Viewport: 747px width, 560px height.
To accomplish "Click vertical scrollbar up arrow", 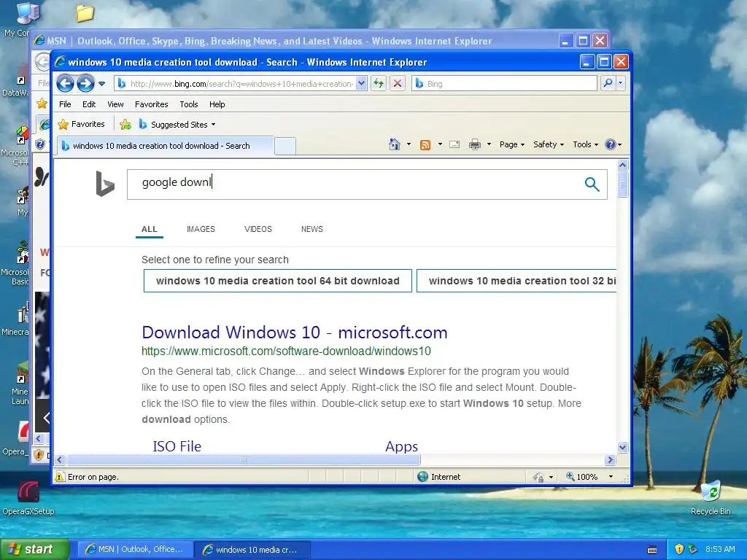I will [623, 166].
